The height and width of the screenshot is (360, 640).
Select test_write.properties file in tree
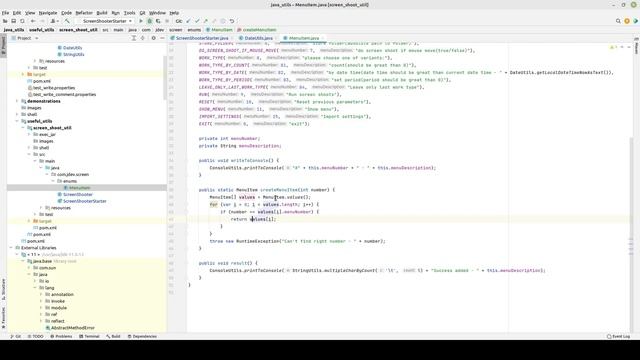[x=54, y=88]
